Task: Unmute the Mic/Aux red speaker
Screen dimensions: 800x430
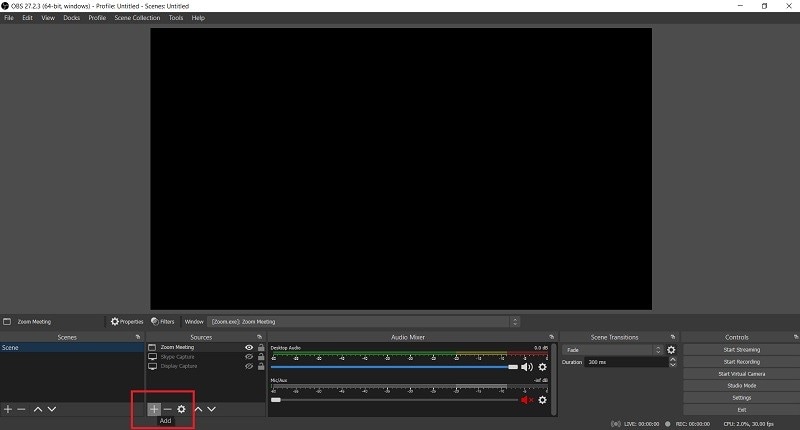Action: (527, 400)
